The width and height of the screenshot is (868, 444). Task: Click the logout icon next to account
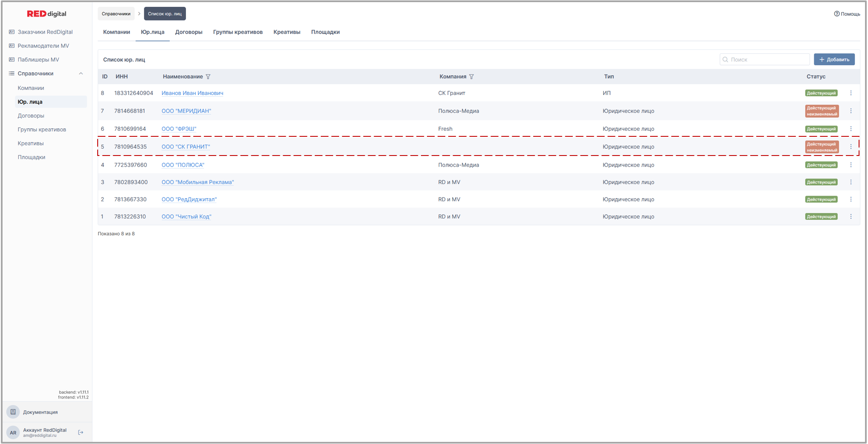click(81, 432)
